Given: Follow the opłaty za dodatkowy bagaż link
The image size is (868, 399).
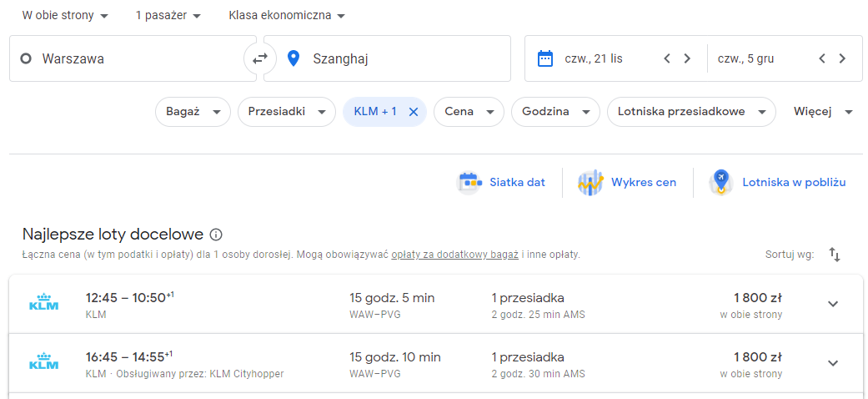Looking at the screenshot, I should (454, 255).
